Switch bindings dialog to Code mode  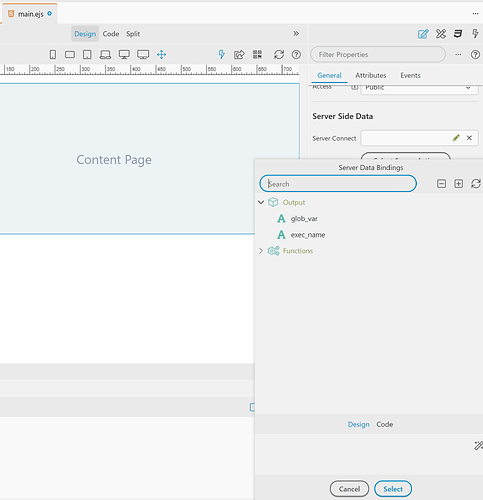coord(385,424)
